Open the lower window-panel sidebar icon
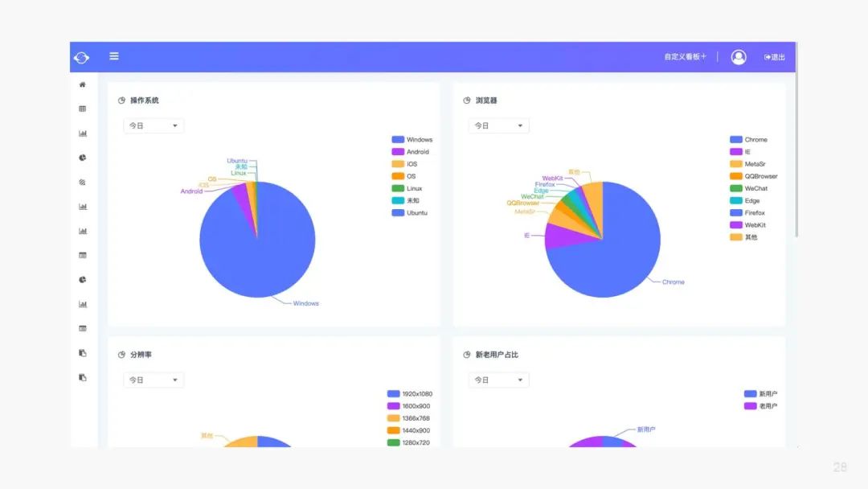Viewport: 868px width, 489px height. (83, 328)
